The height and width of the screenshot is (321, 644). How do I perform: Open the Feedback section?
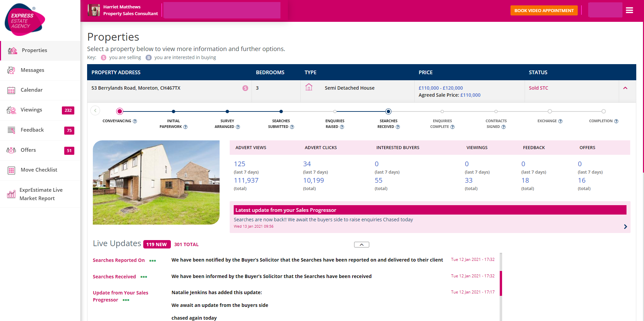coord(40,130)
